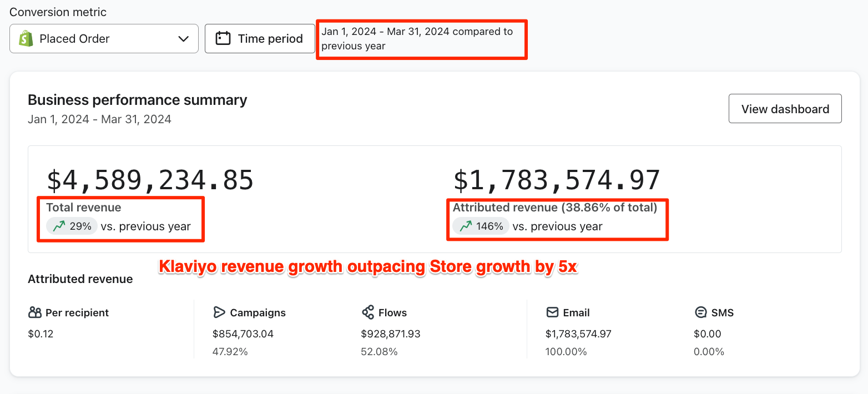
Task: Click the Attributed revenue (38.86% of total) label
Action: (x=555, y=208)
